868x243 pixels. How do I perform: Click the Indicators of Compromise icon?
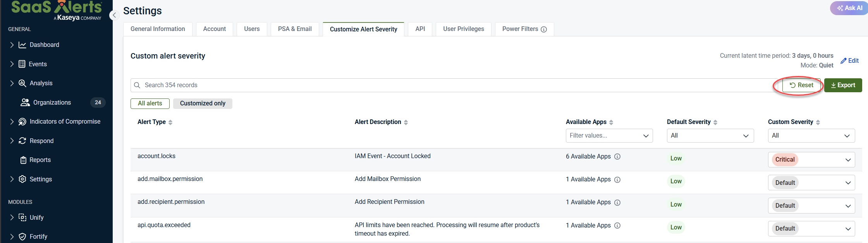click(x=22, y=122)
